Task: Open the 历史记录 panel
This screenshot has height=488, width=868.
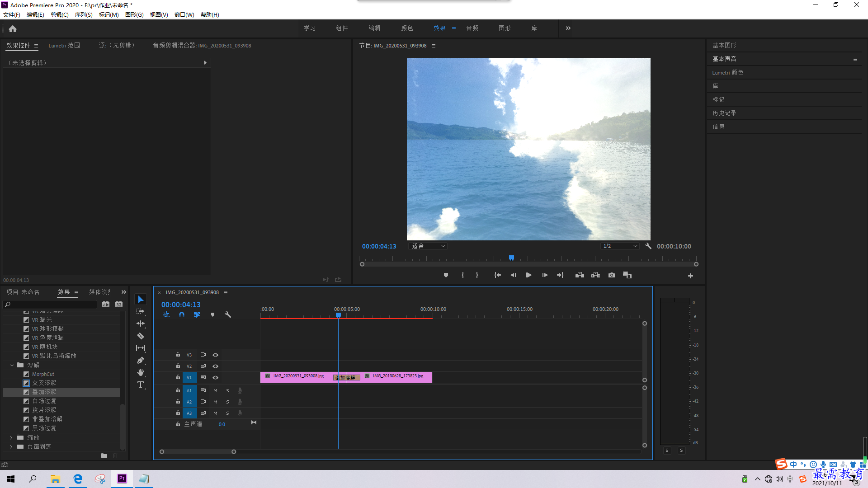Action: click(x=724, y=113)
